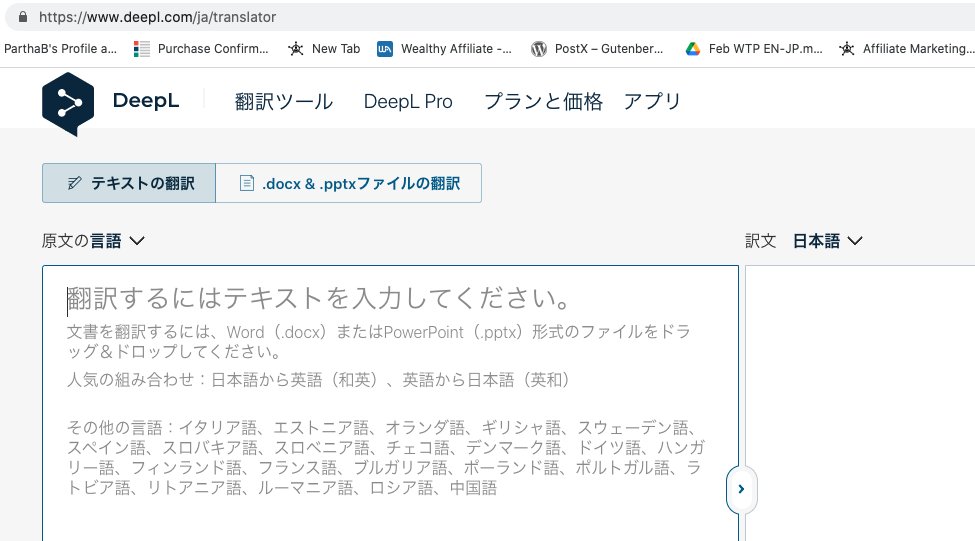Click the WordPress favicon for PostX
Screen dimensions: 975x541
pyautogui.click(x=538, y=49)
